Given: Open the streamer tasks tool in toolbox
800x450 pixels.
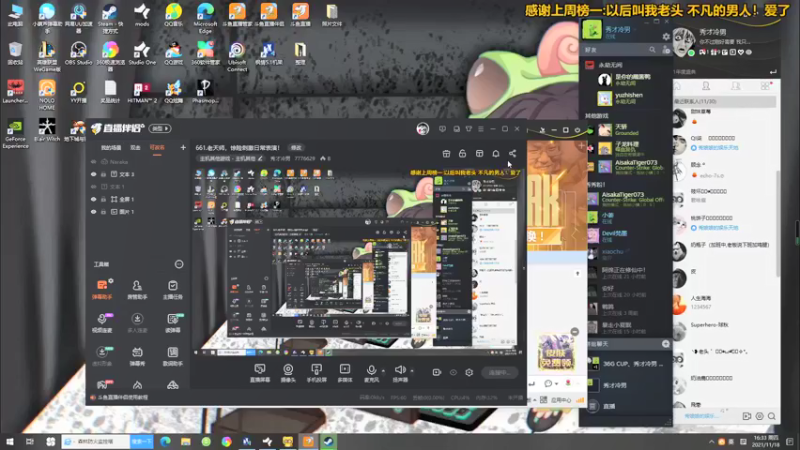Looking at the screenshot, I should [x=172, y=289].
